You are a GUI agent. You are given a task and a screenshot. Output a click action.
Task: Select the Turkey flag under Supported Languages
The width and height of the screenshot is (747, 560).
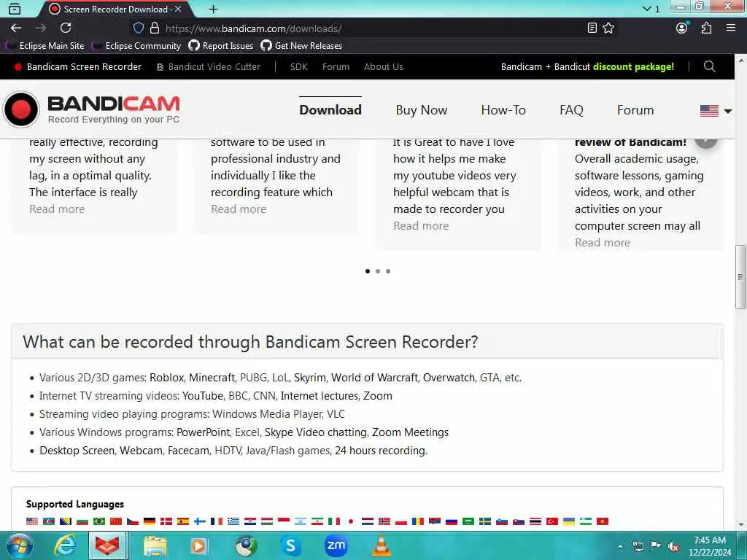point(552,521)
